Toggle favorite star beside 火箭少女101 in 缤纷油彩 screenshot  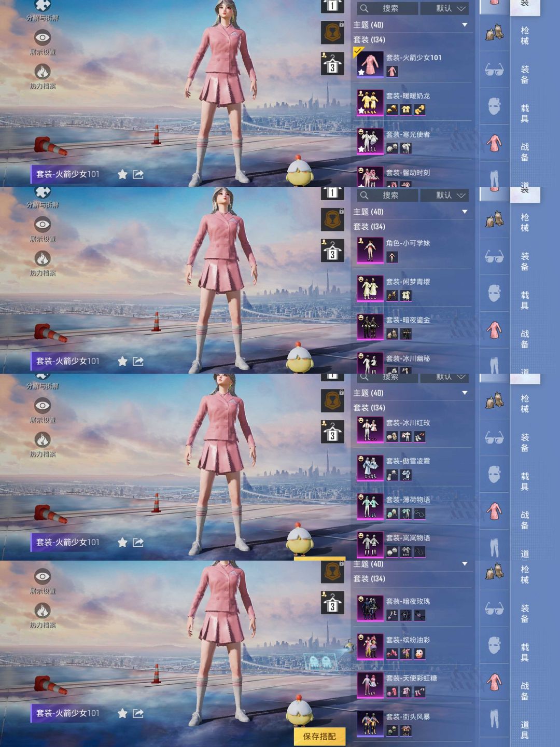coord(122,713)
